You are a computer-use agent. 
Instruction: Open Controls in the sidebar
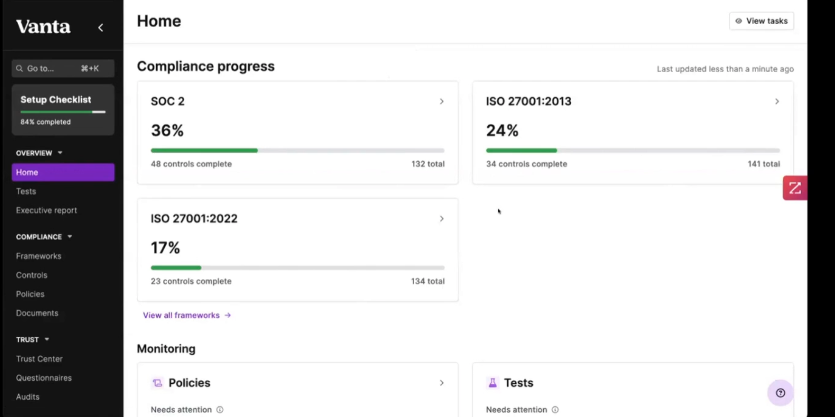(31, 275)
